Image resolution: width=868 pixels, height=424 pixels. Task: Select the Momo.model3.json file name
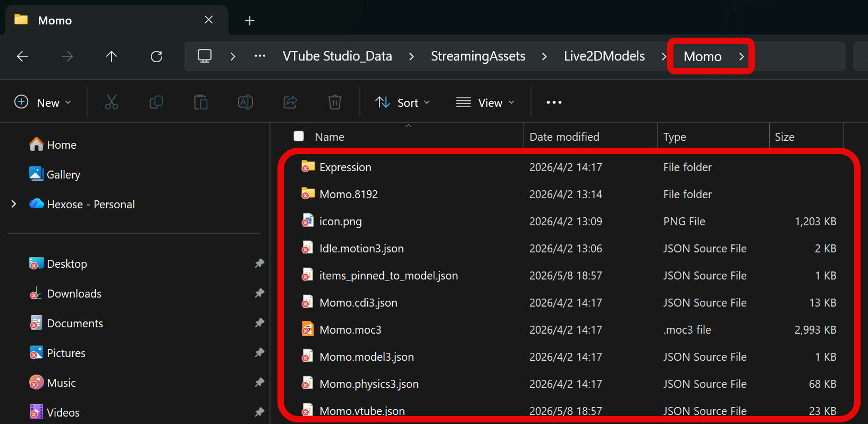[367, 357]
